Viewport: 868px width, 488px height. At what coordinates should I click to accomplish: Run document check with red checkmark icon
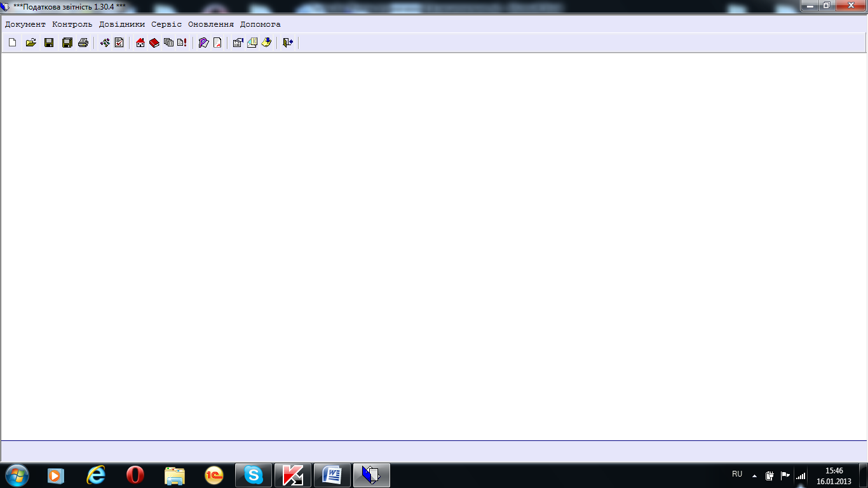click(119, 43)
